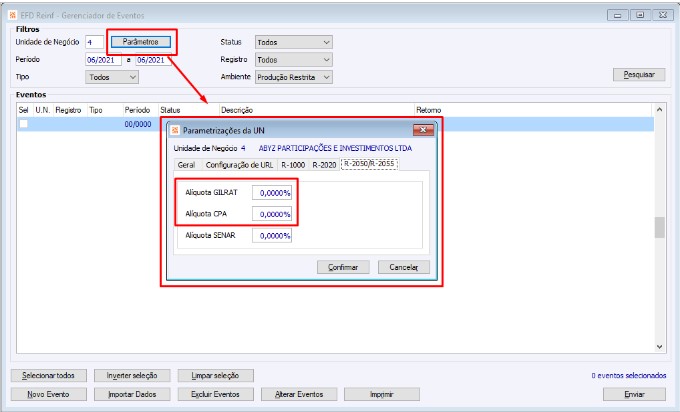
Task: Edit the Alíquota GILRAT field
Action: pyautogui.click(x=272, y=193)
